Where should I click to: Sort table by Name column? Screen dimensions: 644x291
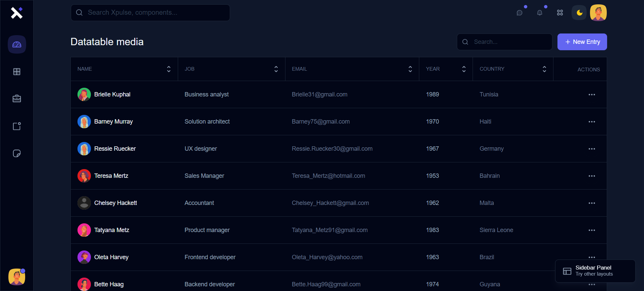(x=169, y=69)
